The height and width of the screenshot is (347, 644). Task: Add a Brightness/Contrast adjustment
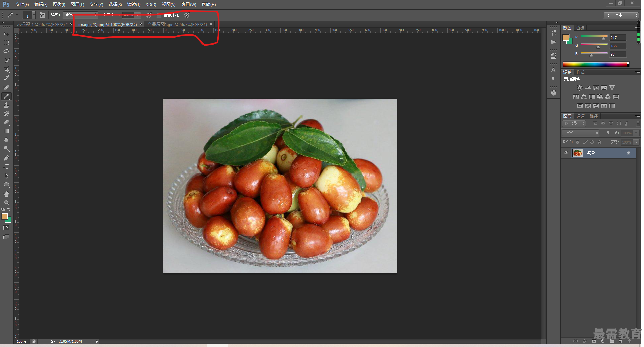(x=580, y=88)
